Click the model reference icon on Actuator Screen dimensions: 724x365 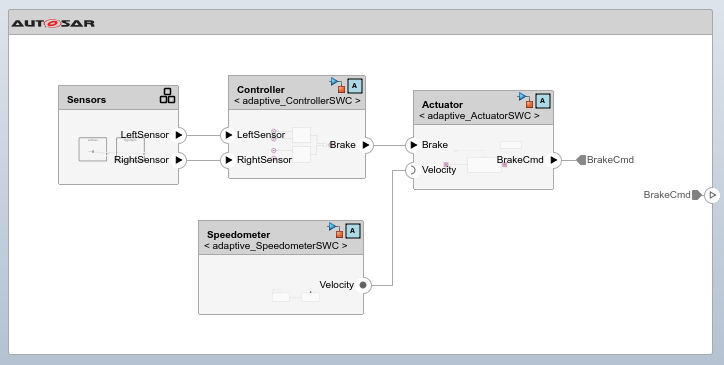click(525, 100)
